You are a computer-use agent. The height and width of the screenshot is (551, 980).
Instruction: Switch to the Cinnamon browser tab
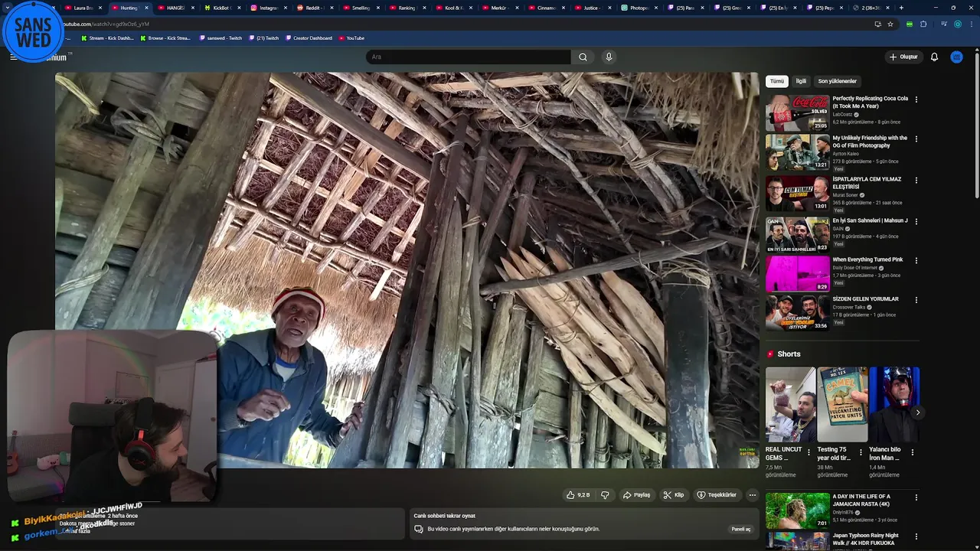pyautogui.click(x=545, y=8)
